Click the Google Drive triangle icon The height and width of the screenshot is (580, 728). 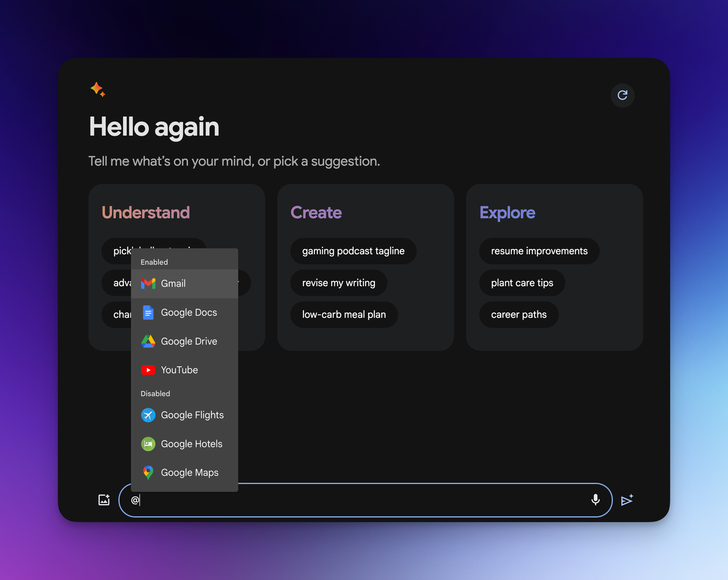tap(148, 341)
